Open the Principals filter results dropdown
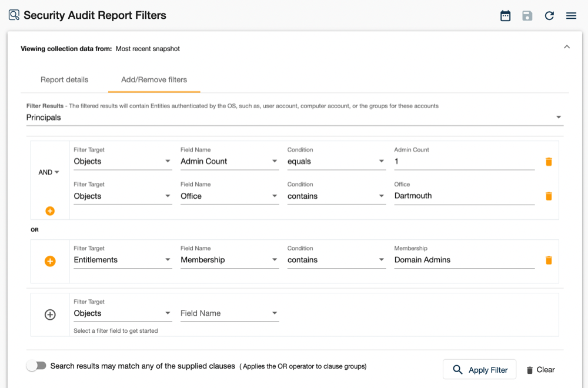Viewport: 588px width, 388px height. click(x=295, y=118)
